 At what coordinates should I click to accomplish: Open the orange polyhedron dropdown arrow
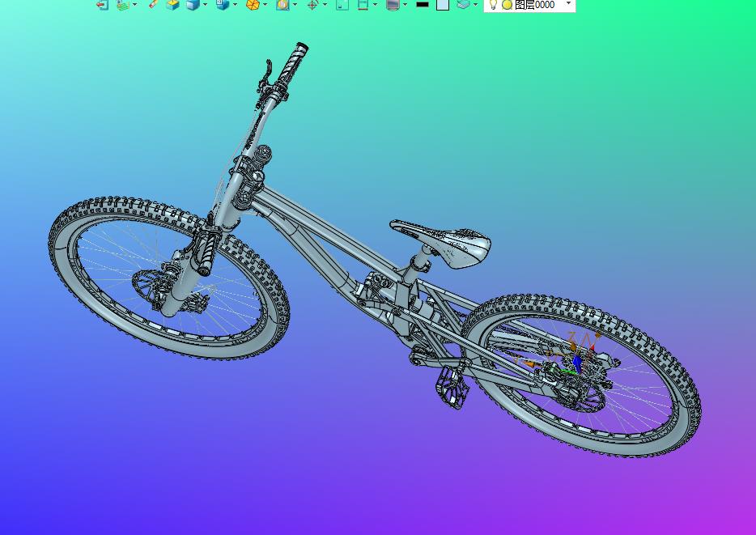(265, 4)
